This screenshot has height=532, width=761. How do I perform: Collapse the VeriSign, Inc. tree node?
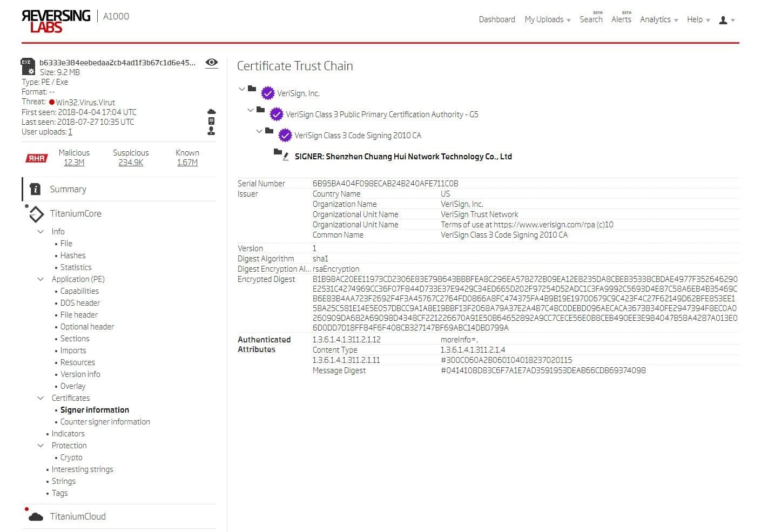[241, 89]
